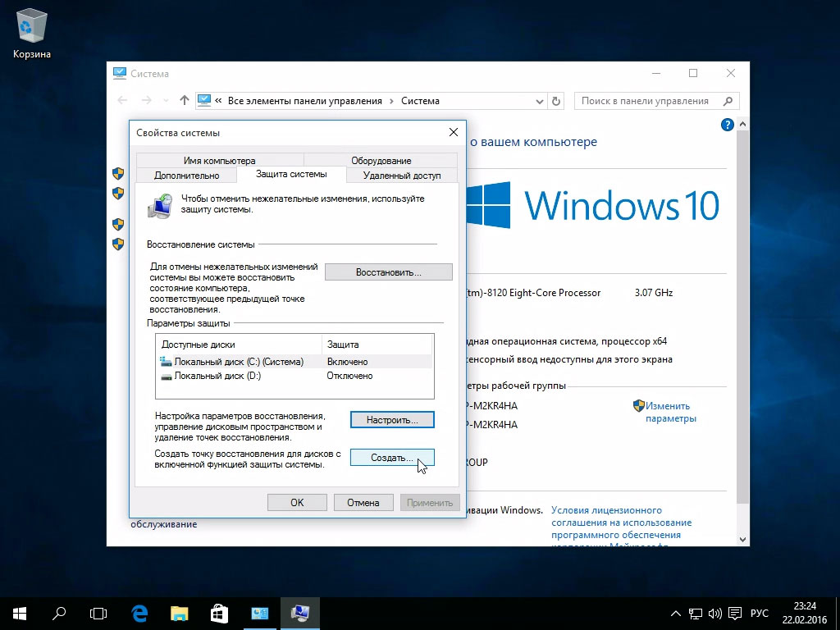This screenshot has height=630, width=840.
Task: Go back in the Система window
Action: (123, 100)
